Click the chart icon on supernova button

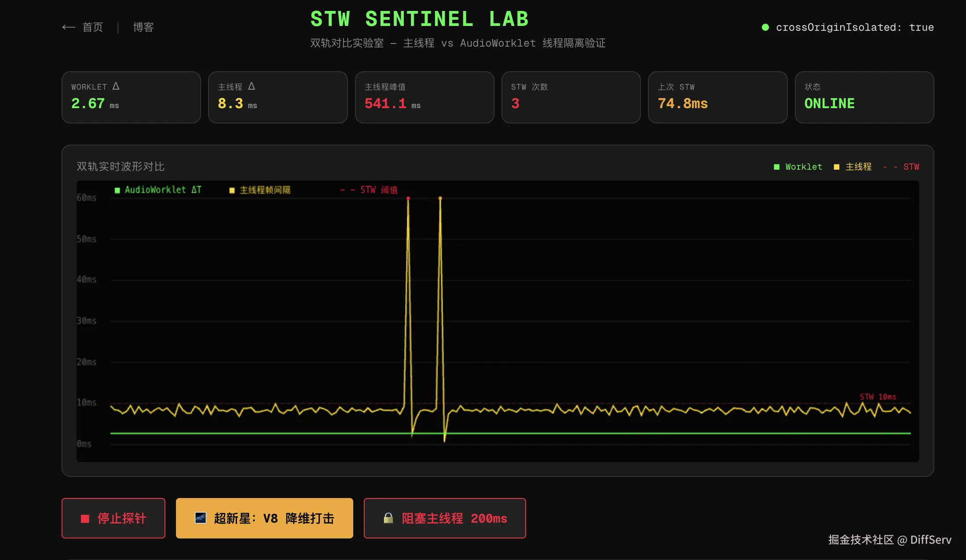tap(201, 518)
